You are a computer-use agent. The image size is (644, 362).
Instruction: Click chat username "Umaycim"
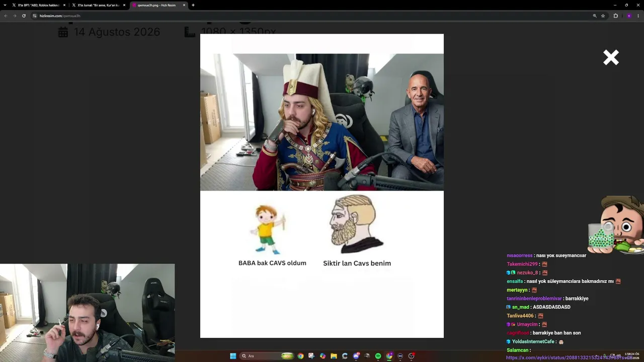click(527, 324)
